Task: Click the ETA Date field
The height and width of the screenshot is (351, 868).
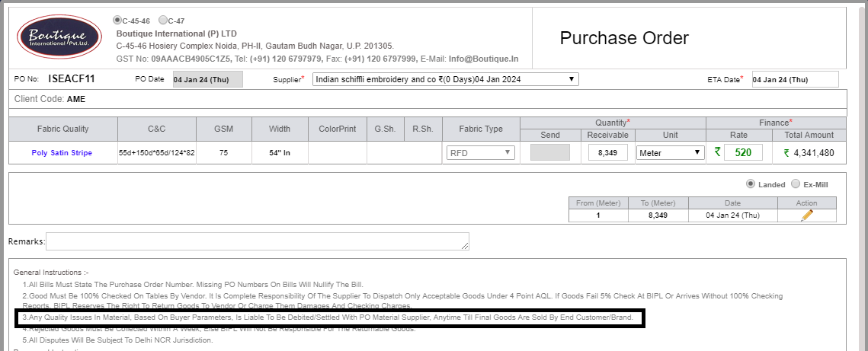Action: (796, 79)
